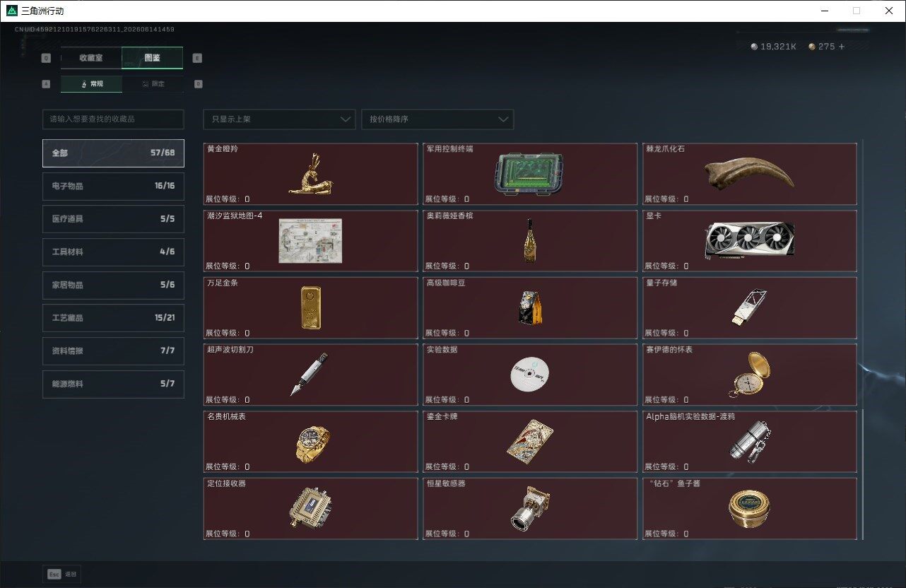This screenshot has height=588, width=906.
Task: Open the 按价格降序 sort dropdown
Action: [437, 119]
